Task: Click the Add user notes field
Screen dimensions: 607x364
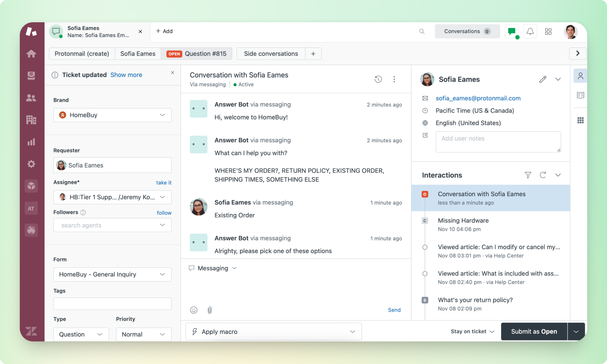Action: (x=498, y=142)
